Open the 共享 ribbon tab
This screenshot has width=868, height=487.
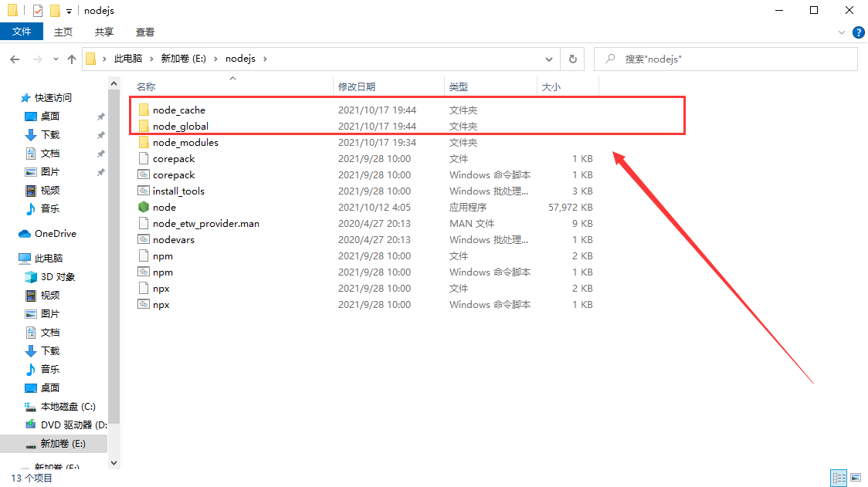click(x=104, y=32)
